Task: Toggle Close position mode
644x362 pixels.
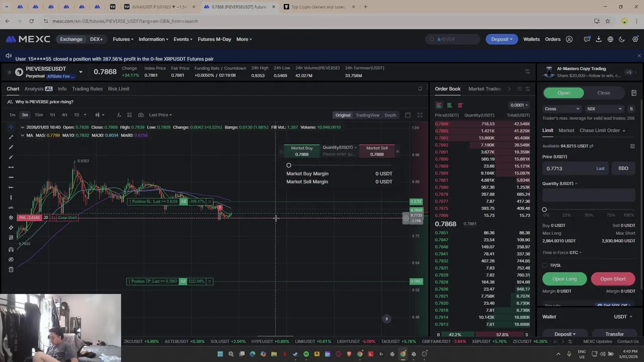Action: pos(604,93)
